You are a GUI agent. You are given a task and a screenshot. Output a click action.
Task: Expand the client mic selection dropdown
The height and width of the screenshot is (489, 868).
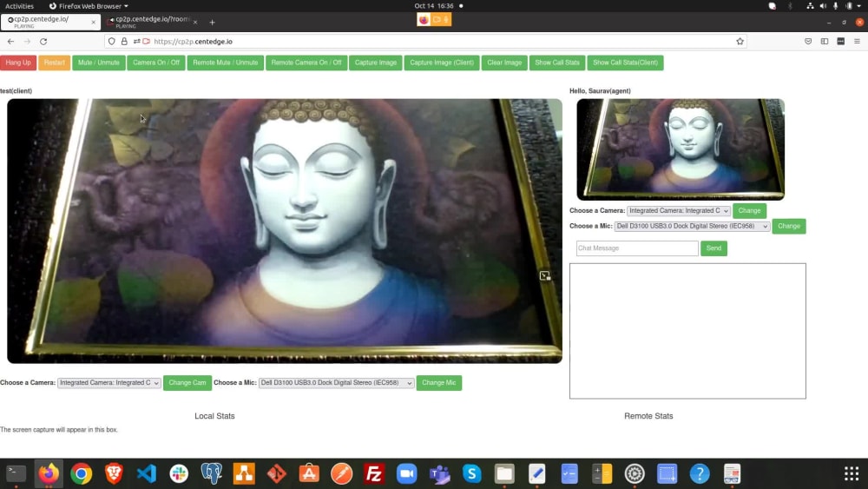pyautogui.click(x=336, y=383)
